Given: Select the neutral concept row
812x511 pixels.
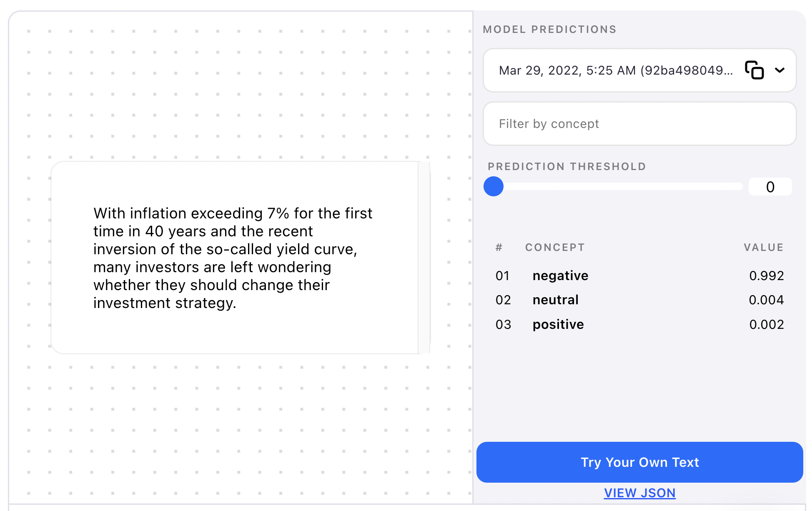Looking at the screenshot, I should coord(555,300).
